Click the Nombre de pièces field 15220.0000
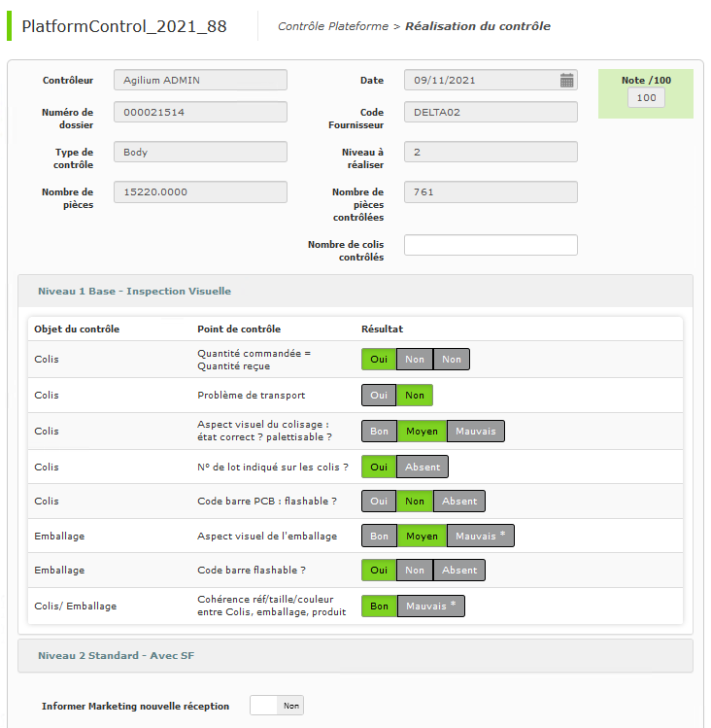This screenshot has width=711, height=728. [200, 191]
